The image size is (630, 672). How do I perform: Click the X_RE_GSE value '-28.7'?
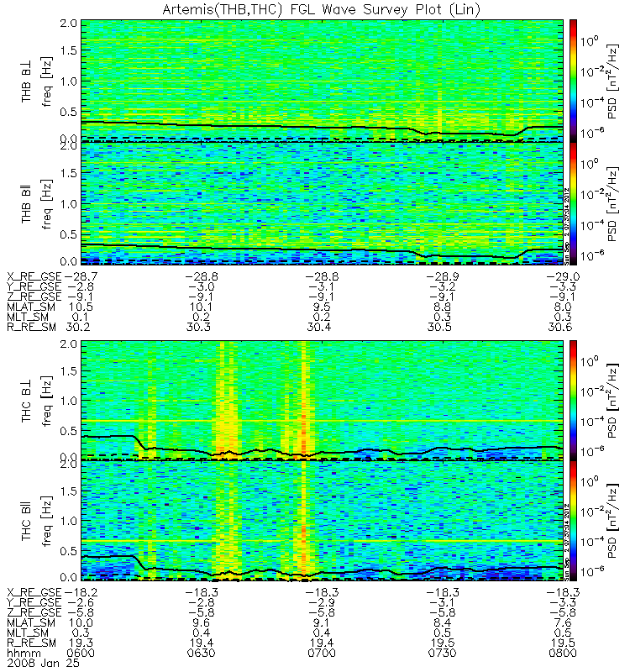(x=81, y=277)
